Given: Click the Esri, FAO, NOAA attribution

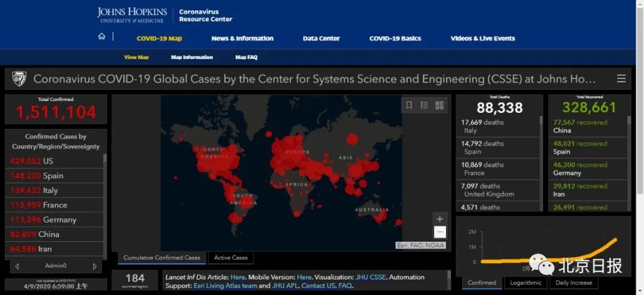Looking at the screenshot, I should pyautogui.click(x=420, y=245).
